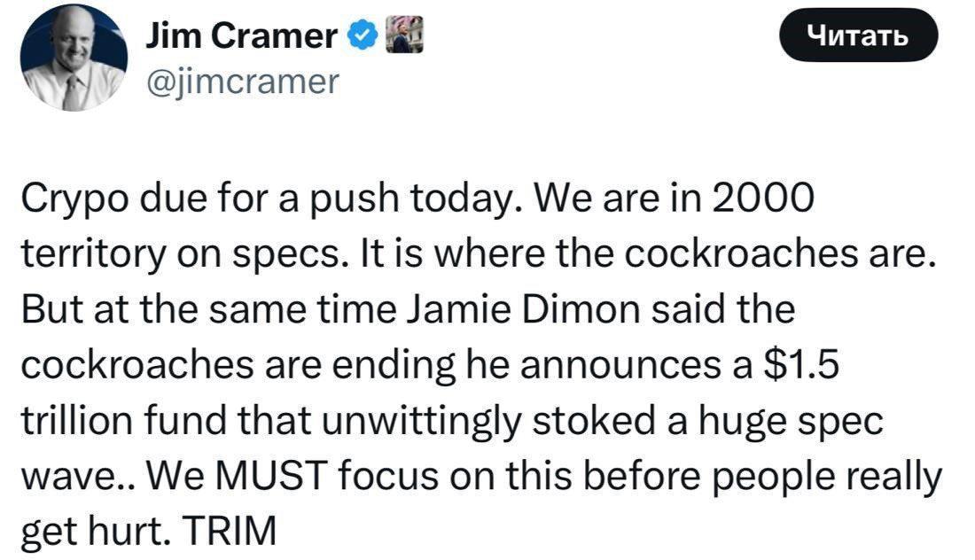Open the Jim Cramer display name link
975x560 pixels.
pyautogui.click(x=242, y=36)
